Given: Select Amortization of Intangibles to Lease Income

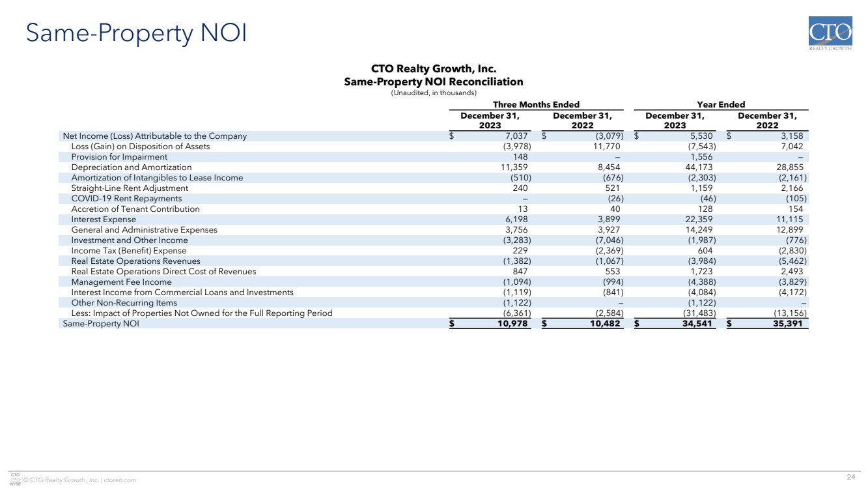Looking at the screenshot, I should (x=157, y=178).
